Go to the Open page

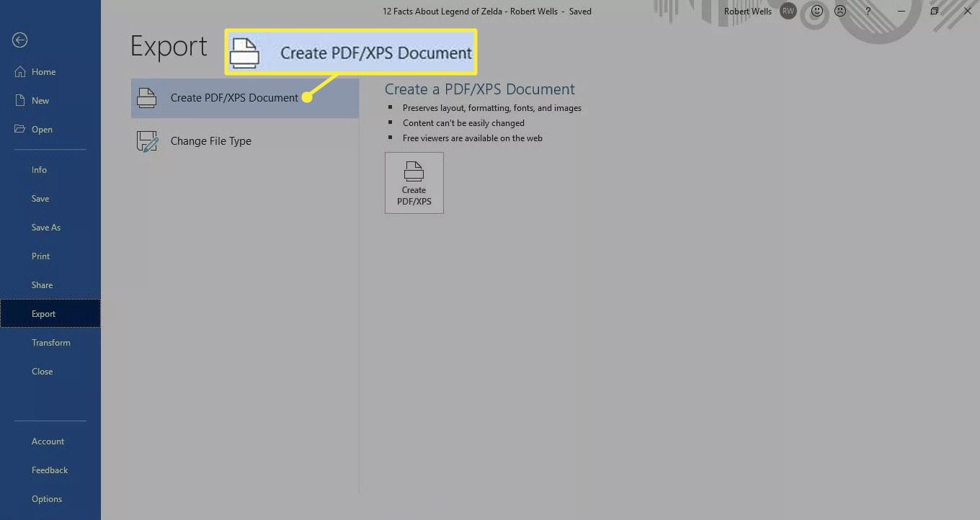click(x=50, y=130)
